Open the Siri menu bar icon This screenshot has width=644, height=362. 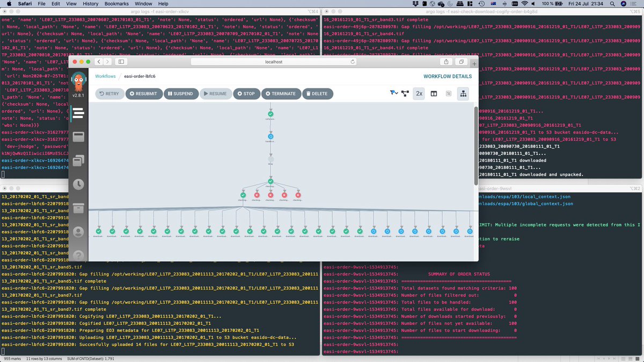[625, 4]
